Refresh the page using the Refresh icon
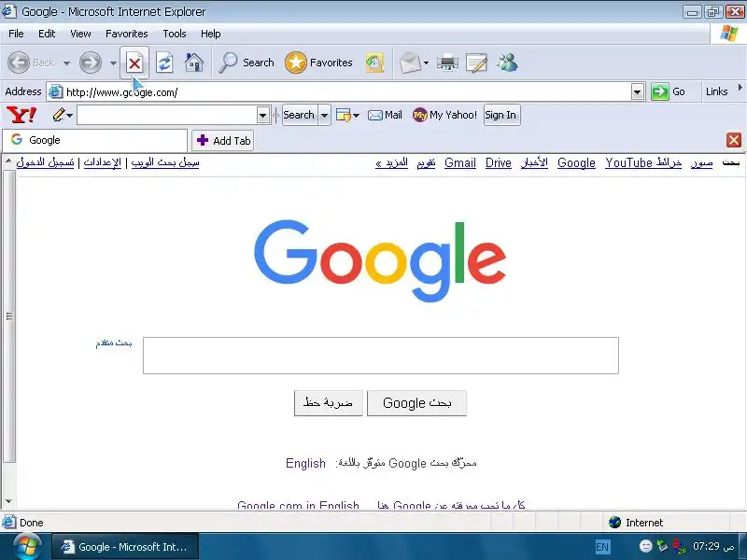Screen dimensions: 747x560 (164, 63)
